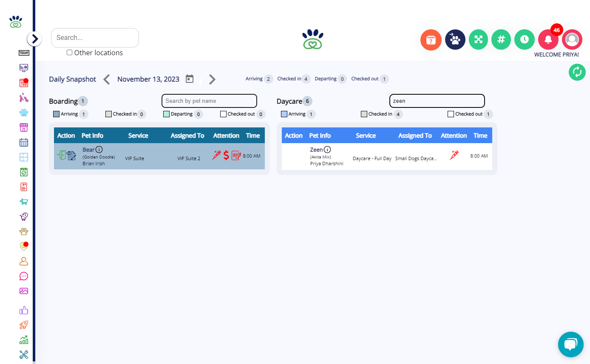Open the date picker calendar icon

190,79
